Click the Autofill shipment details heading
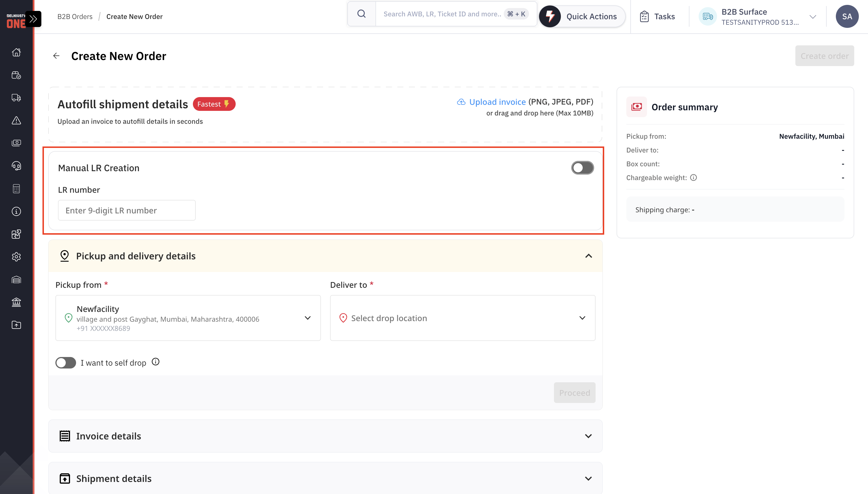 point(122,104)
